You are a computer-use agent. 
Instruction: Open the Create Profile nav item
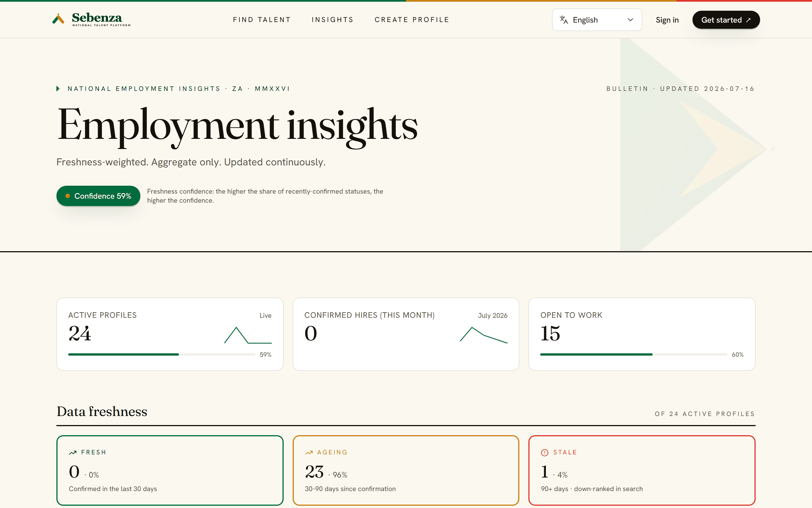coord(412,20)
